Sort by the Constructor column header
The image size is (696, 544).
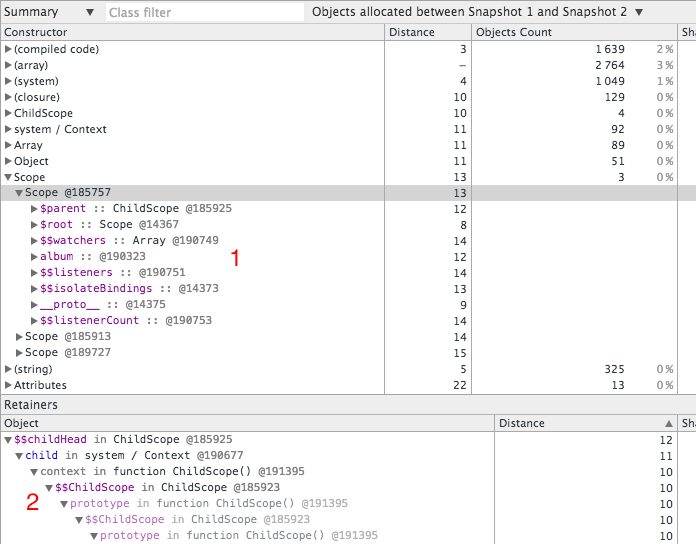click(x=193, y=32)
